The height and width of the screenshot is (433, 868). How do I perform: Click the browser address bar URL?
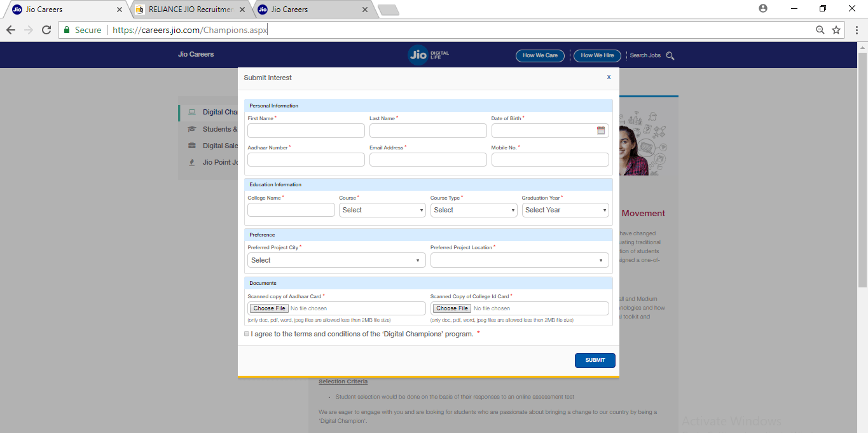click(x=189, y=30)
